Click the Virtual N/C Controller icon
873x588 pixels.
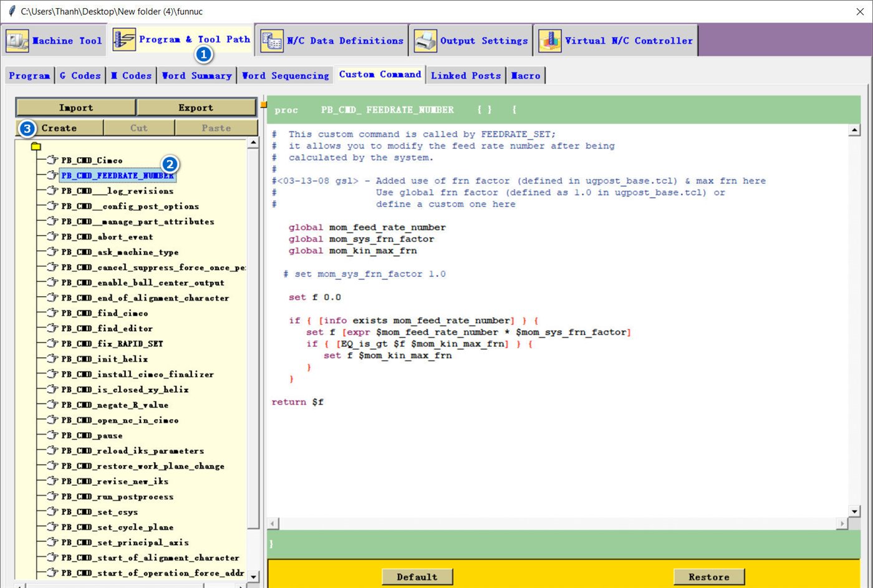pyautogui.click(x=550, y=41)
